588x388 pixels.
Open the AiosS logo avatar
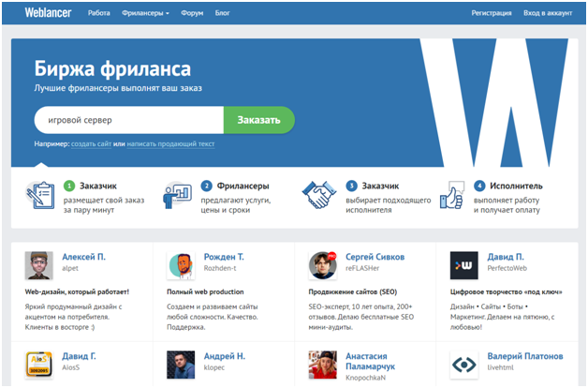(x=39, y=365)
